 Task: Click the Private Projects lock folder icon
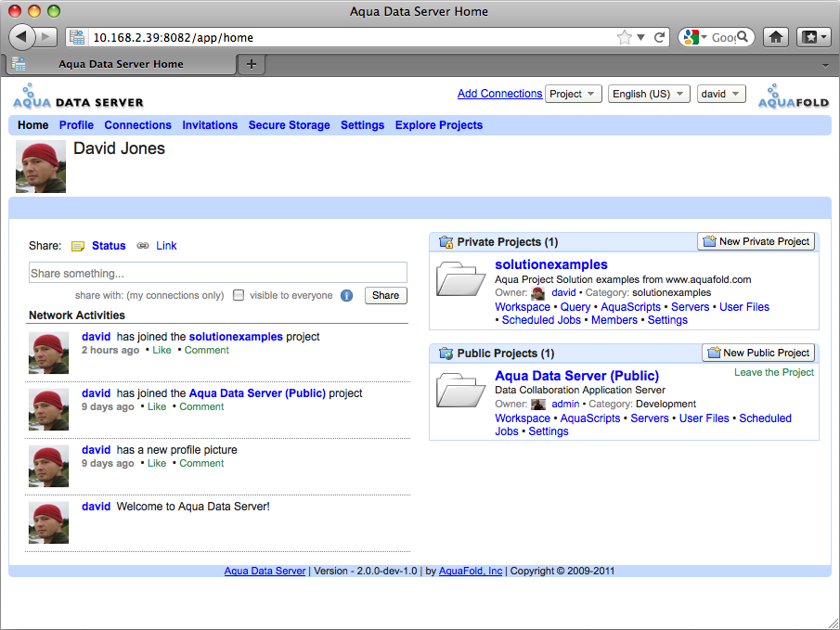(x=446, y=242)
